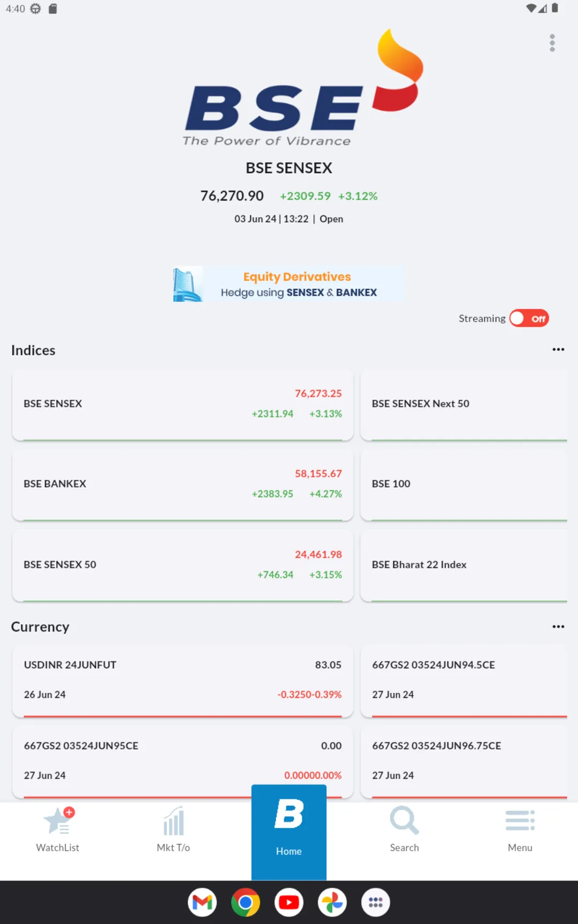The width and height of the screenshot is (578, 924).
Task: Turn on the Streaming toggle
Action: (x=529, y=318)
